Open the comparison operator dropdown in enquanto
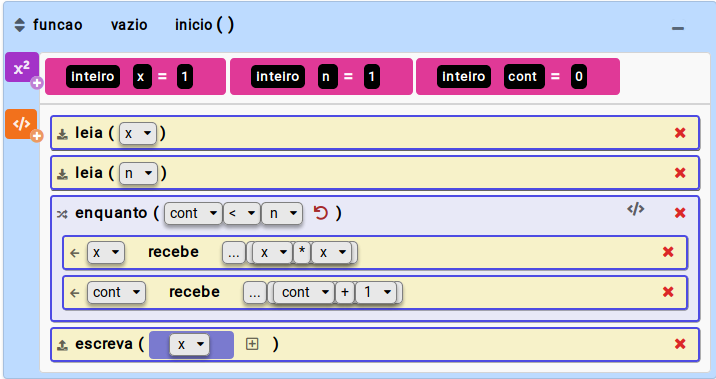This screenshot has height=379, width=716. 242,213
